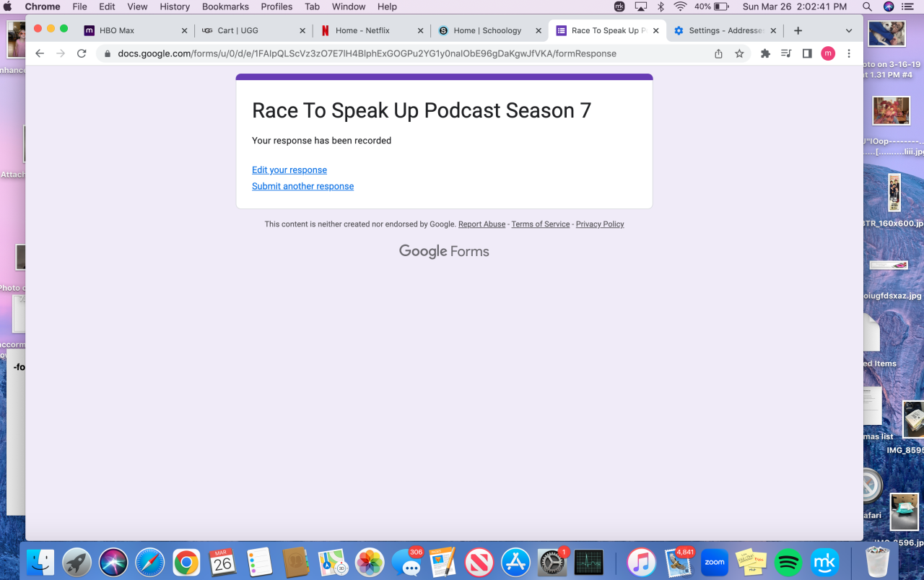Reload the Google Forms page
This screenshot has height=580, width=924.
(x=82, y=53)
